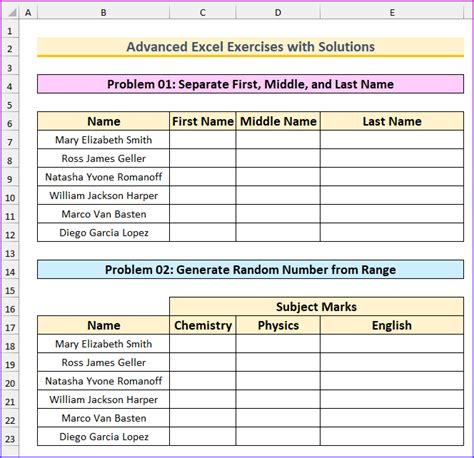
Task: Select 'Ross James Geller' in row 19
Action: pos(103,362)
